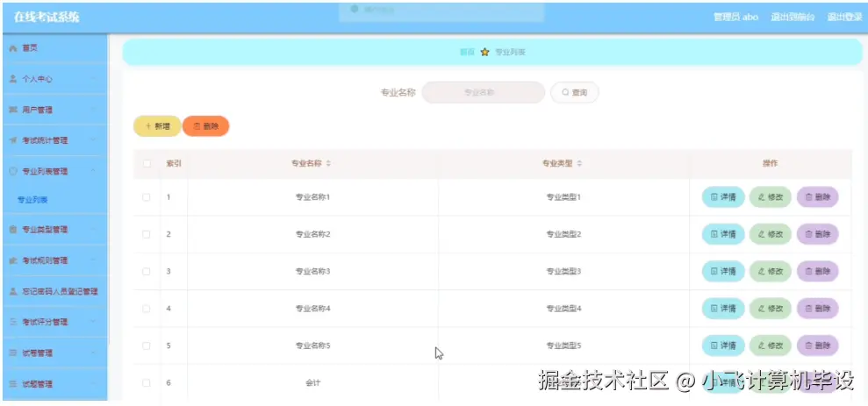Viewport: 868px width, 406px height.
Task: Click 修改 for row 专业名称1
Action: 770,197
